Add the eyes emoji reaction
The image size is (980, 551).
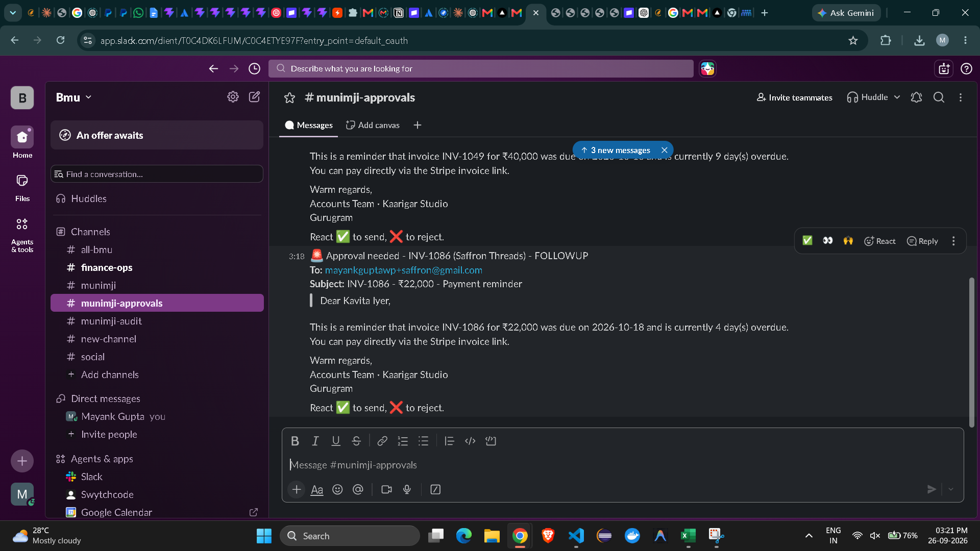click(827, 241)
